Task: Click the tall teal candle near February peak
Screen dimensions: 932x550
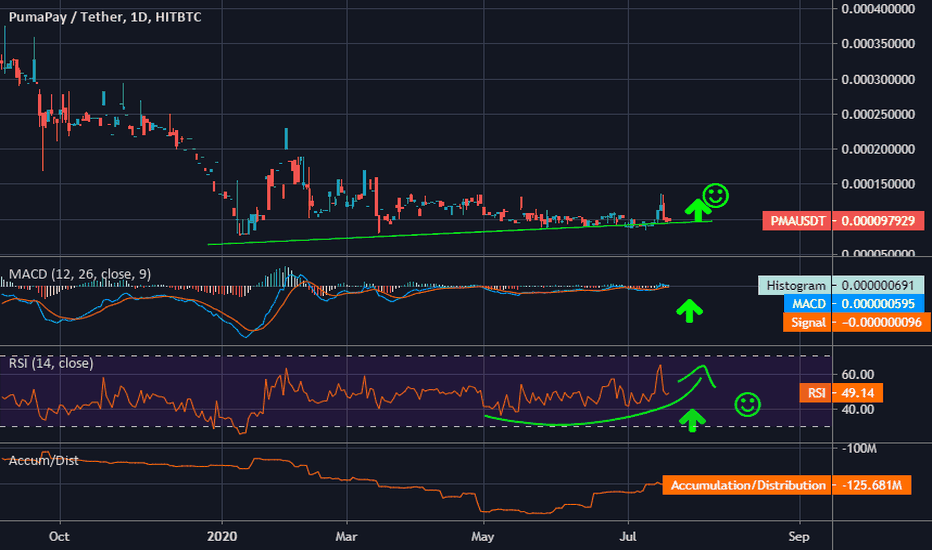Action: (x=286, y=139)
